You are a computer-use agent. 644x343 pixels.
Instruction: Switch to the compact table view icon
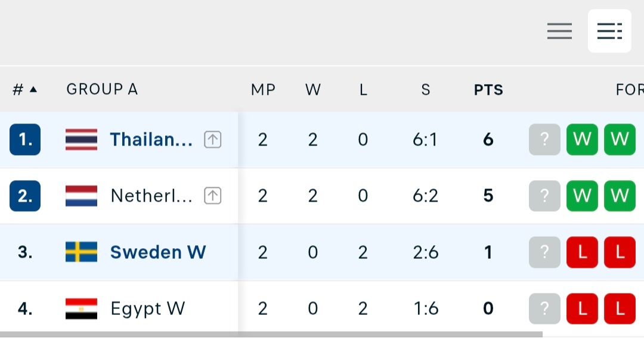tap(559, 31)
